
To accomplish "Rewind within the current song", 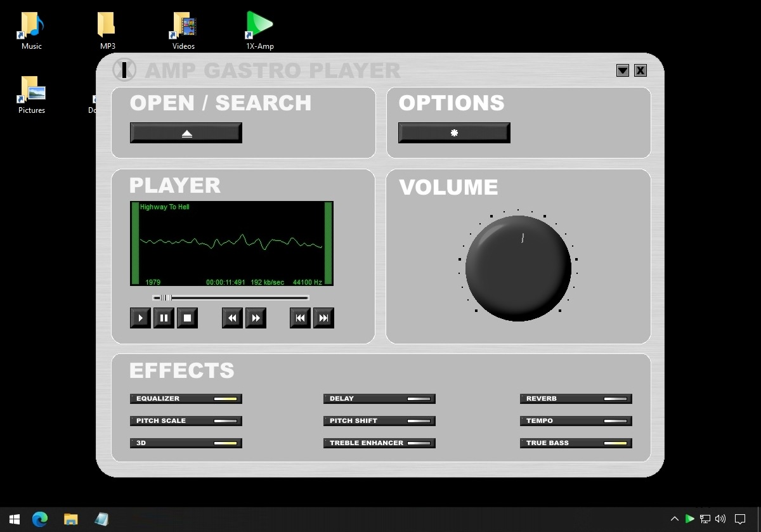I will [231, 318].
